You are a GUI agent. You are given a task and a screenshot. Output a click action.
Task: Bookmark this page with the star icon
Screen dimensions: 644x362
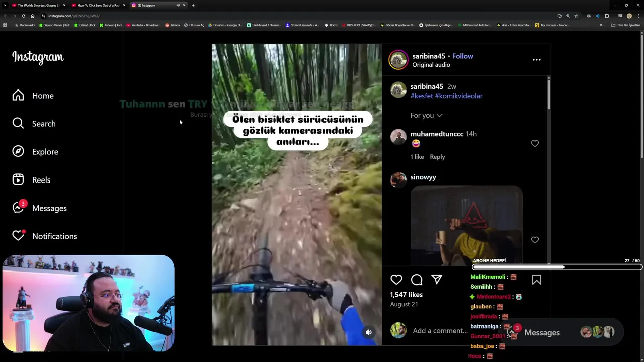[x=576, y=16]
